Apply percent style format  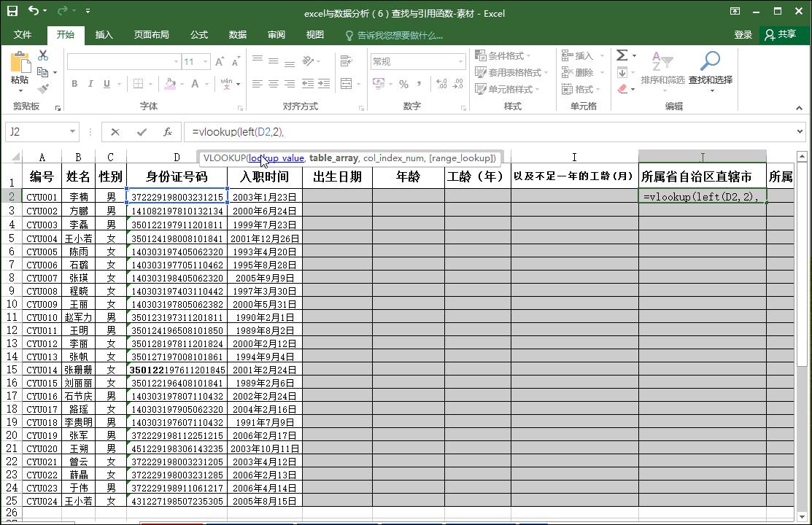click(404, 84)
